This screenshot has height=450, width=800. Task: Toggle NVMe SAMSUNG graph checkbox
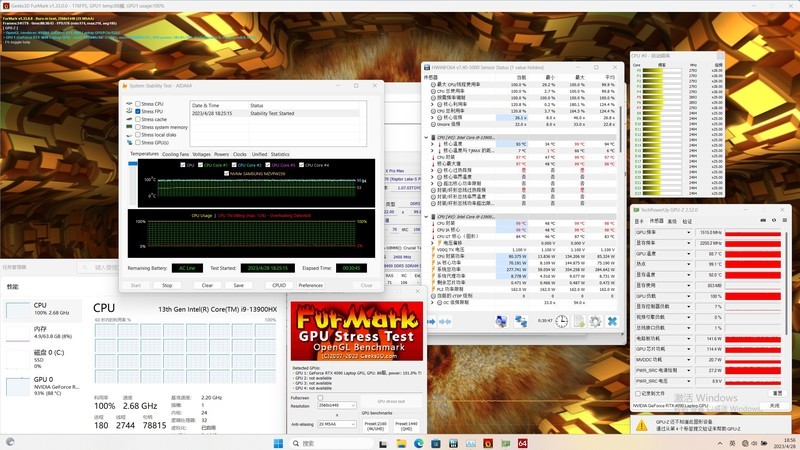pyautogui.click(x=227, y=173)
